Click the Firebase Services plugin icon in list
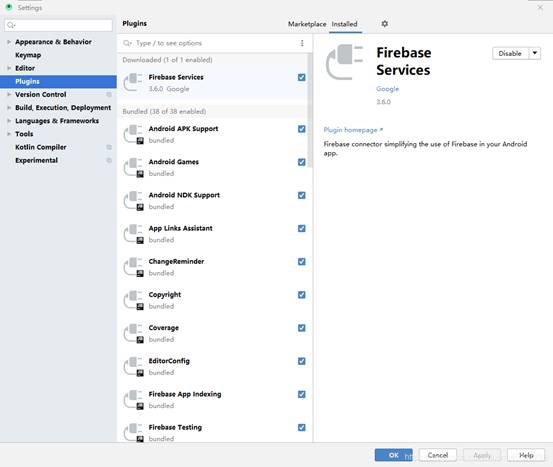The image size is (553, 467). pyautogui.click(x=133, y=82)
